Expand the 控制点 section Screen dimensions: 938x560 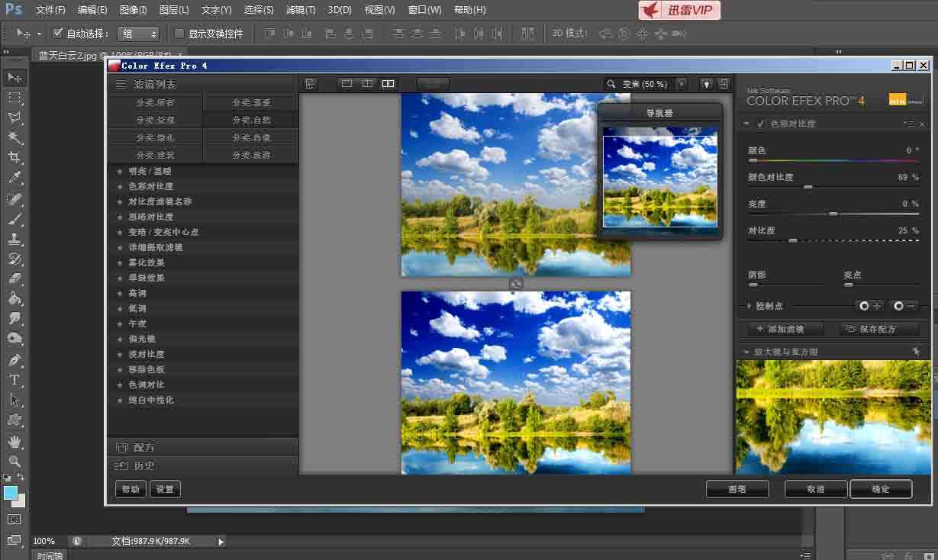click(x=749, y=306)
